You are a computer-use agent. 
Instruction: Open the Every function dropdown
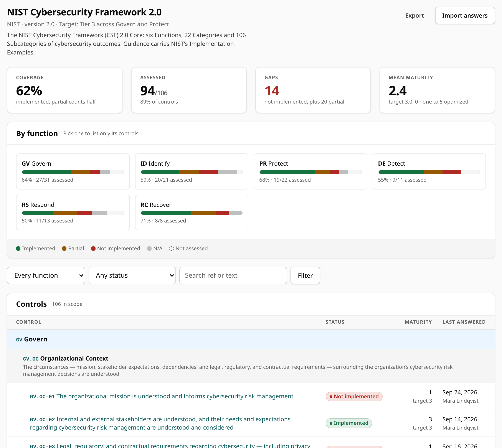46,275
